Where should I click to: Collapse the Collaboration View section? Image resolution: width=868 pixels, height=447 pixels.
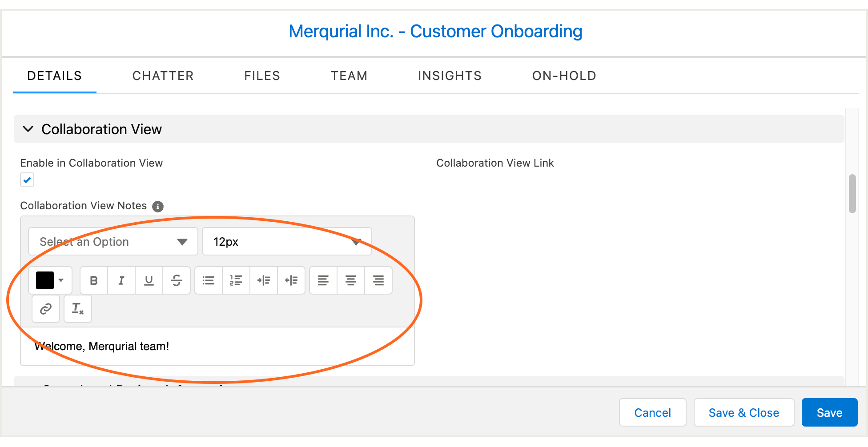[x=28, y=129]
